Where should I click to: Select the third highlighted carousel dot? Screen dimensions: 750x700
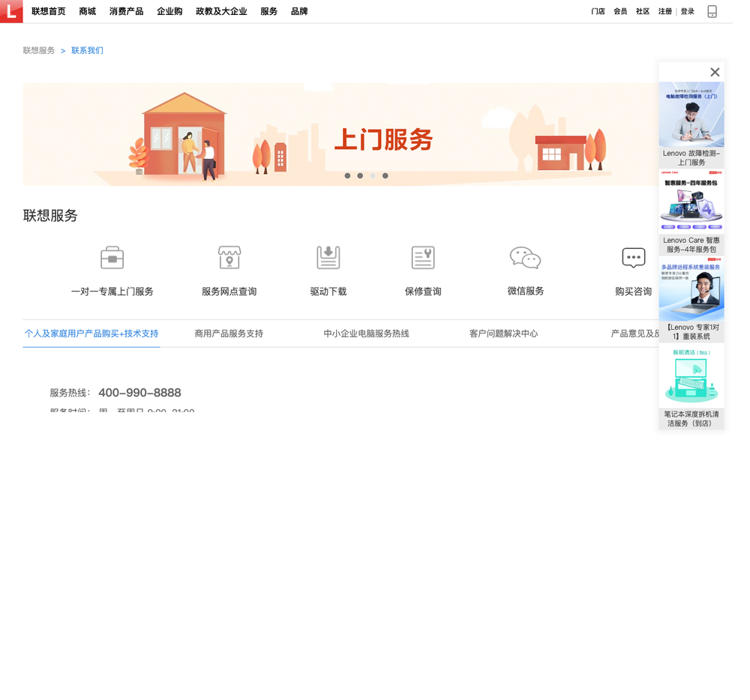point(373,176)
